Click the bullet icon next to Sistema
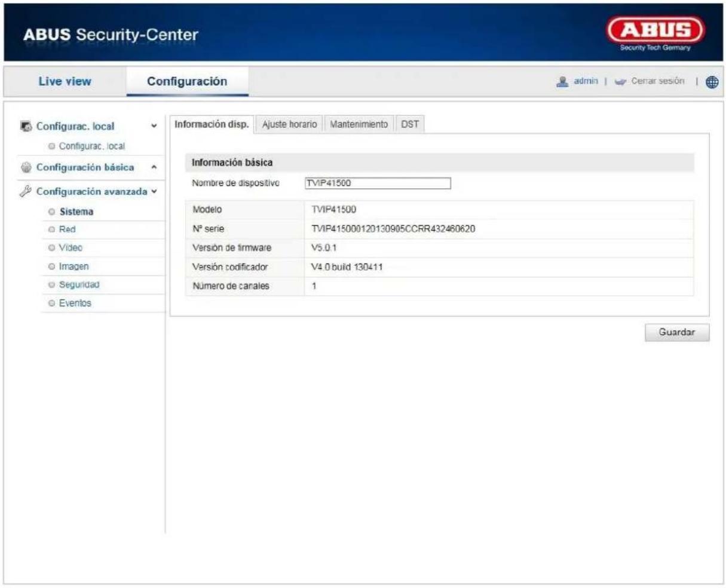The height and width of the screenshot is (588, 726). point(52,212)
